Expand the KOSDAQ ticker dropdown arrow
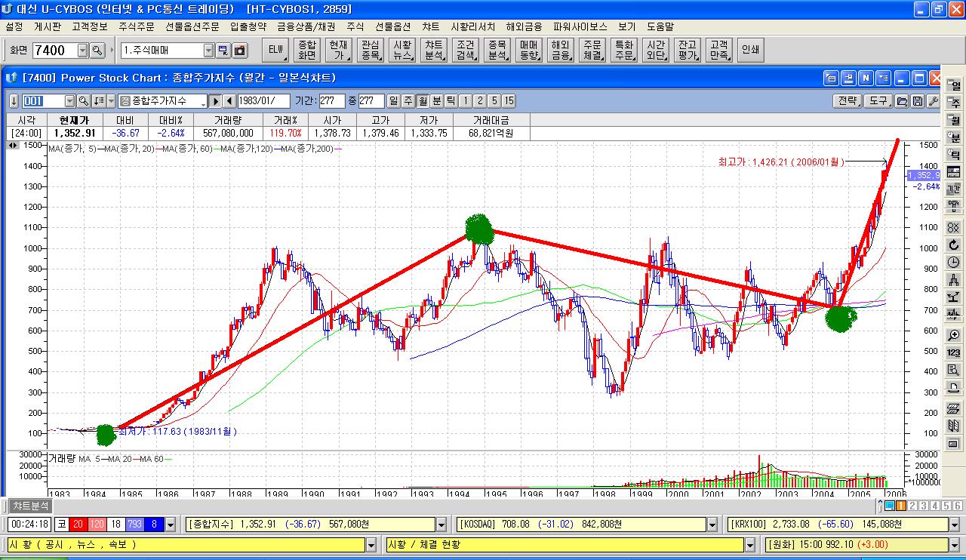 [x=712, y=525]
